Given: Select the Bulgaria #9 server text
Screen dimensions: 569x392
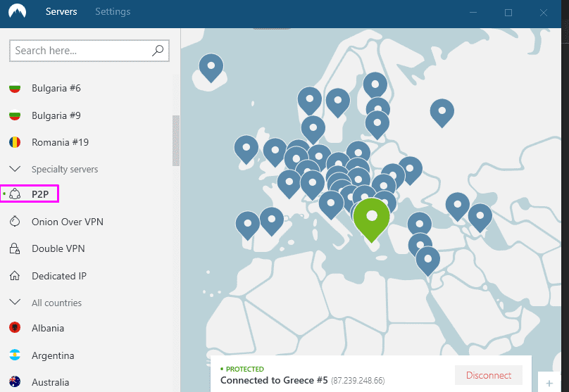Looking at the screenshot, I should (56, 115).
